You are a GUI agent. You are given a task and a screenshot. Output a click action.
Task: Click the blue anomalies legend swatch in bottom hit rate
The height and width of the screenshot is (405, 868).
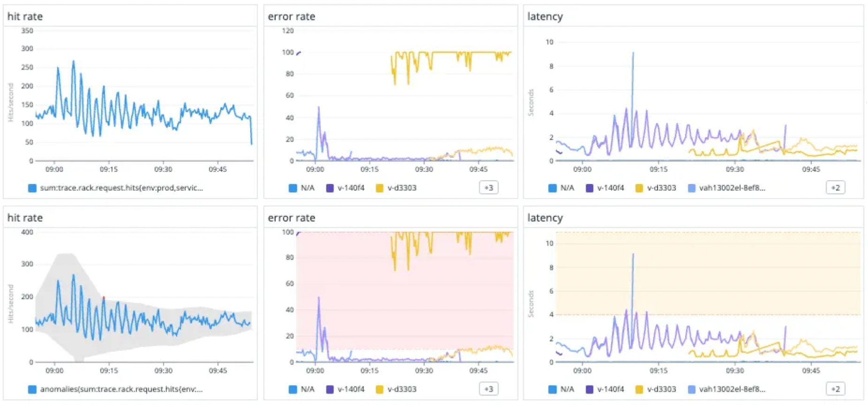tap(32, 389)
